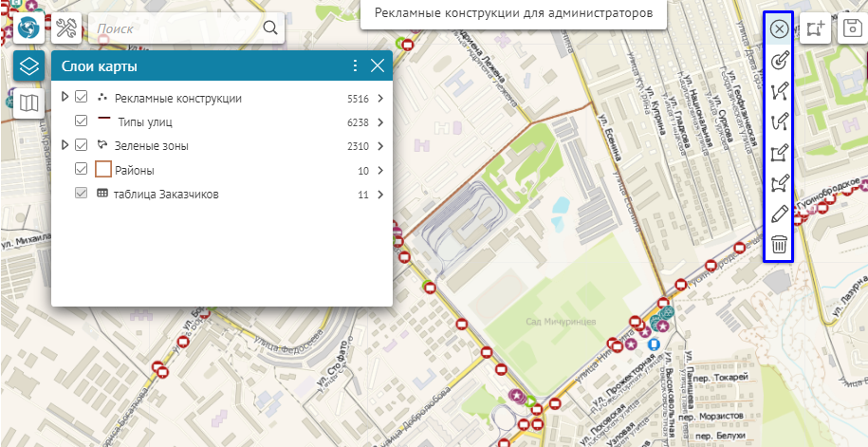Expand the Зеленые зоны layer group
868x447 pixels.
65,145
